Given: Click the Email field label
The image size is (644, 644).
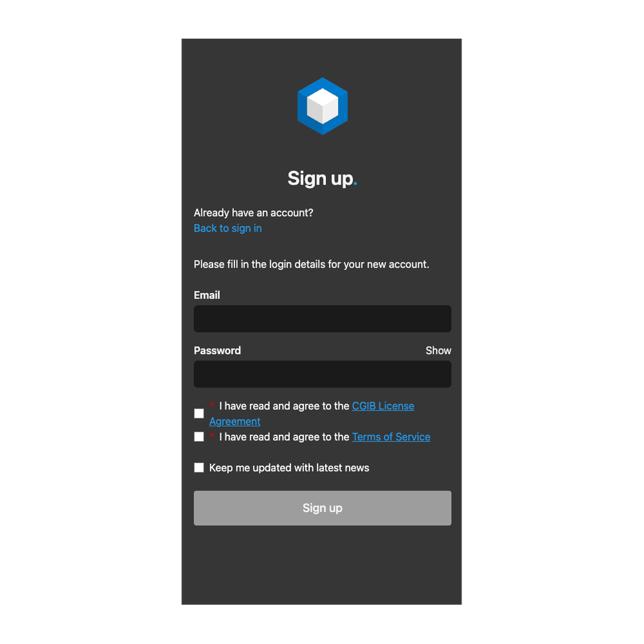Looking at the screenshot, I should tap(207, 295).
